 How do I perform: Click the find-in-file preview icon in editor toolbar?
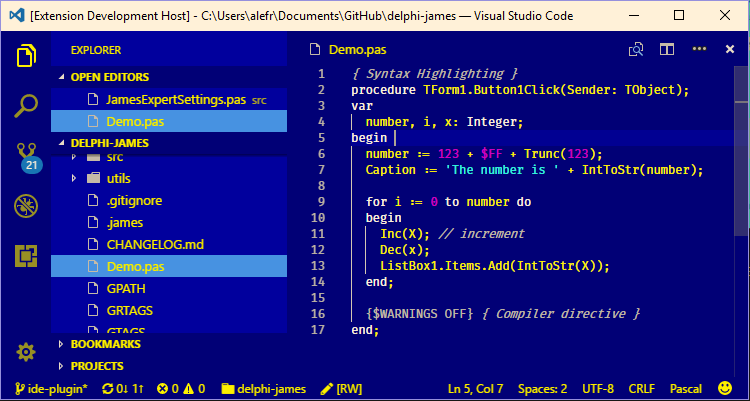(x=636, y=49)
